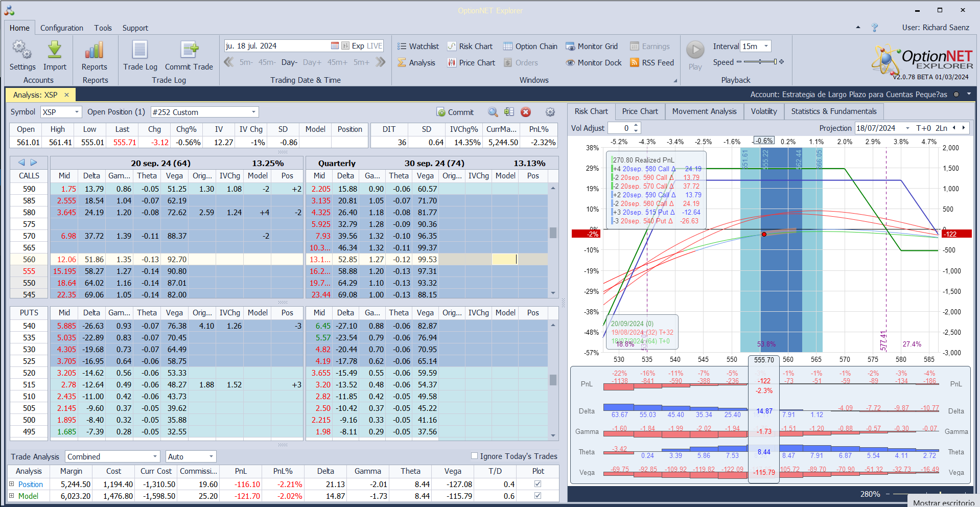Click the red delete position icon
The image size is (980, 507).
[525, 112]
